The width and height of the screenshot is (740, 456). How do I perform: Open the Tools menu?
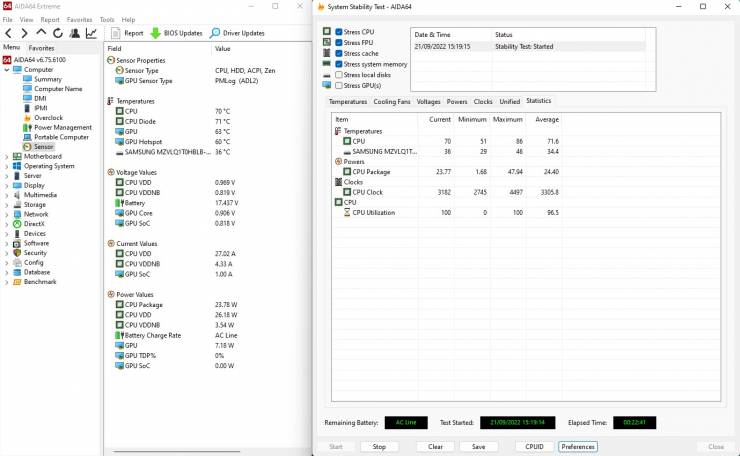[107, 19]
